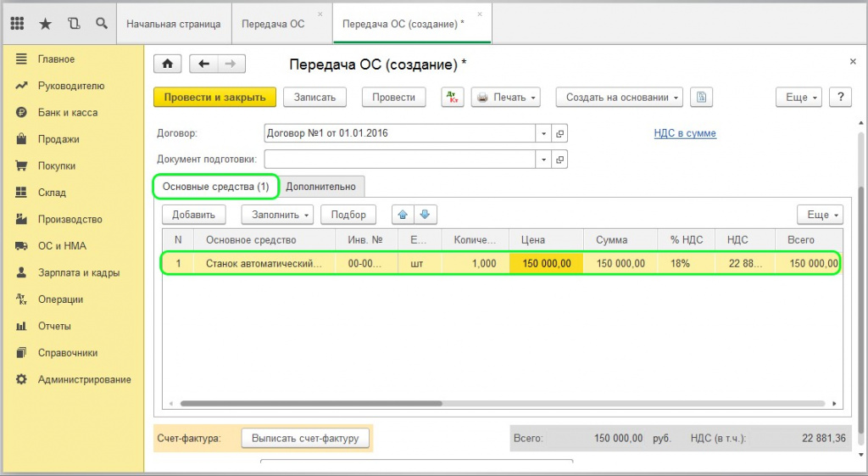Expand the Заполнить dropdown
Image resolution: width=868 pixels, height=476 pixels.
pos(277,215)
